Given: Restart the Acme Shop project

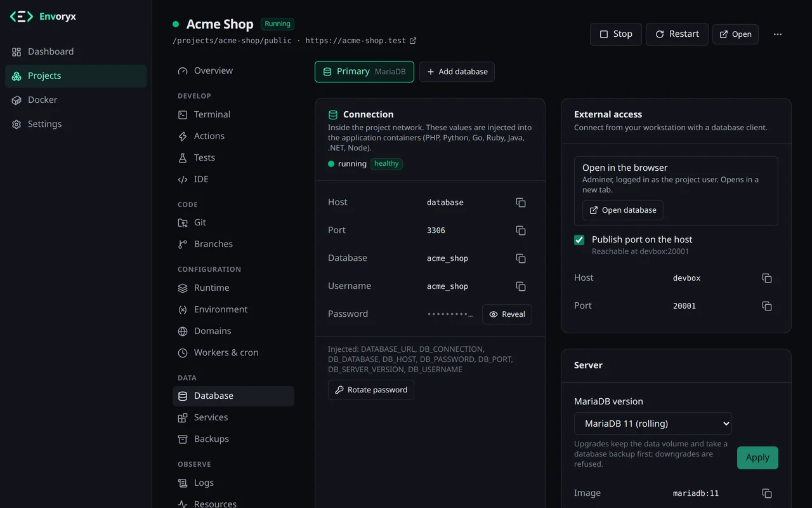Looking at the screenshot, I should tap(677, 34).
